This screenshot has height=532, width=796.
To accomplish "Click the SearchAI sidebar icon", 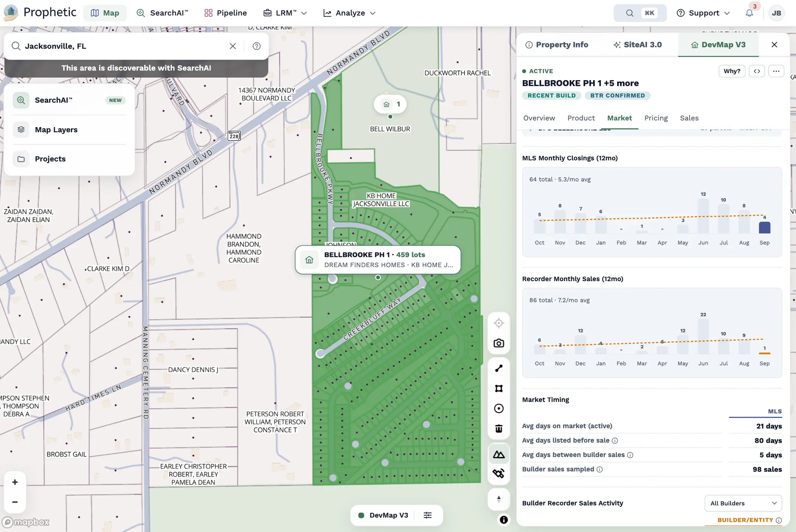I will [x=21, y=100].
